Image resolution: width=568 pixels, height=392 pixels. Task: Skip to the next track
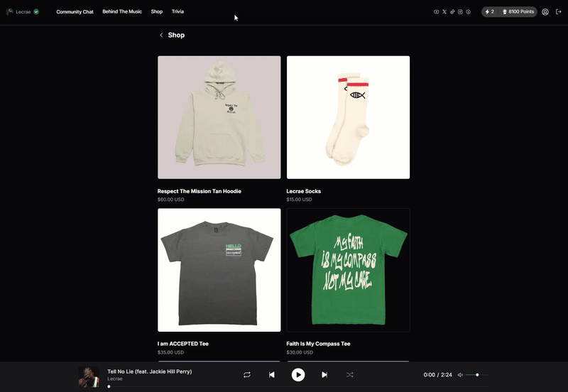324,375
